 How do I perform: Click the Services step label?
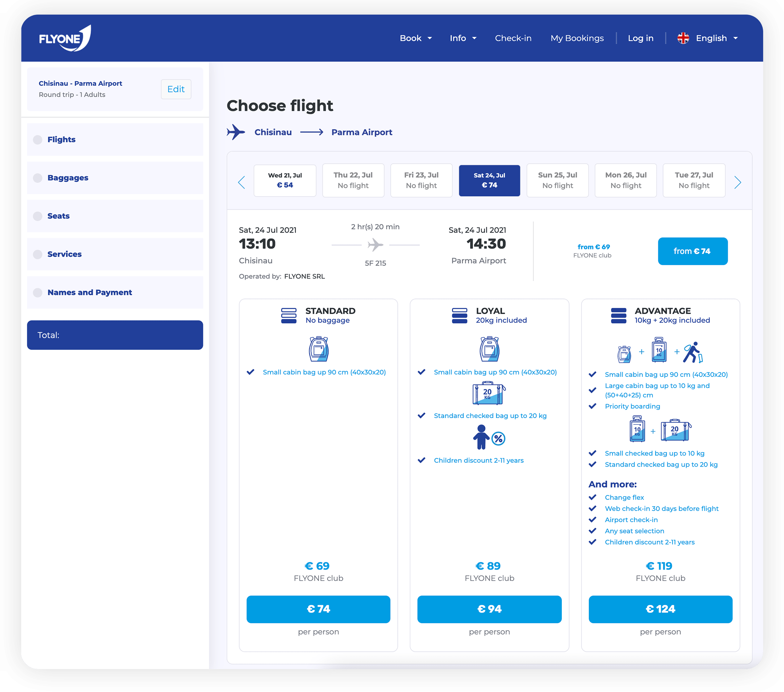coord(65,254)
